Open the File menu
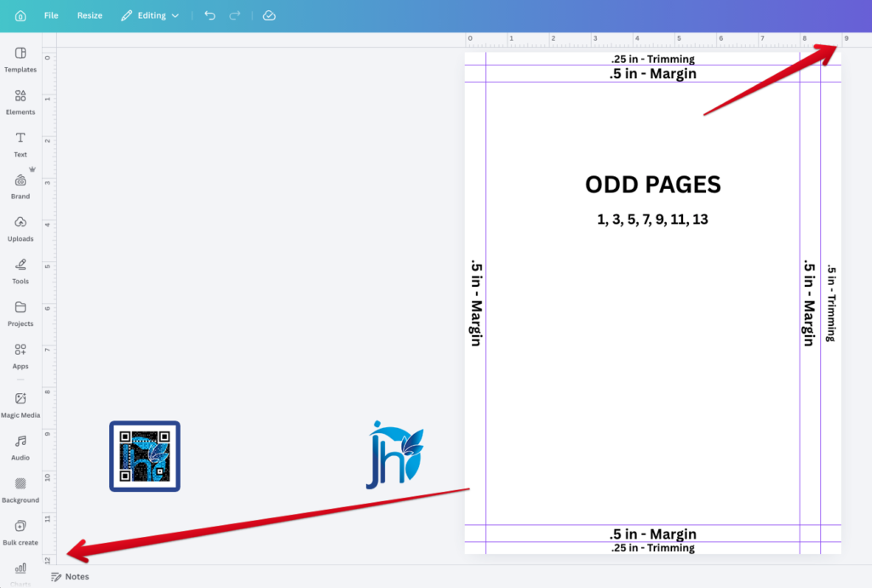 point(51,15)
